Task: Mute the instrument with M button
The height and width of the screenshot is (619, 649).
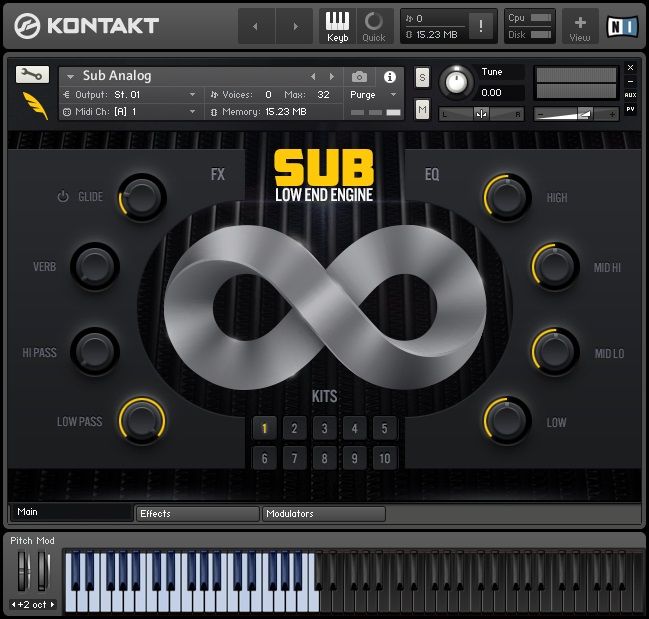Action: [422, 108]
